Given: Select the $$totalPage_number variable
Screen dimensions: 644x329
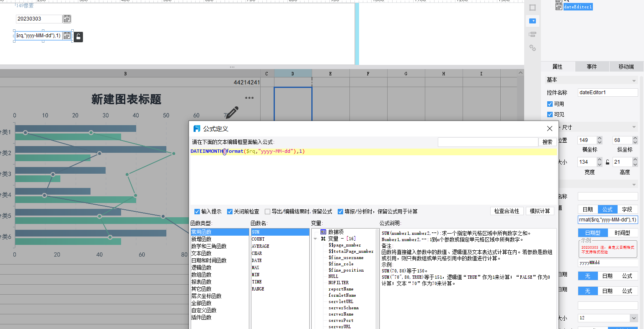Looking at the screenshot, I should pos(351,252).
